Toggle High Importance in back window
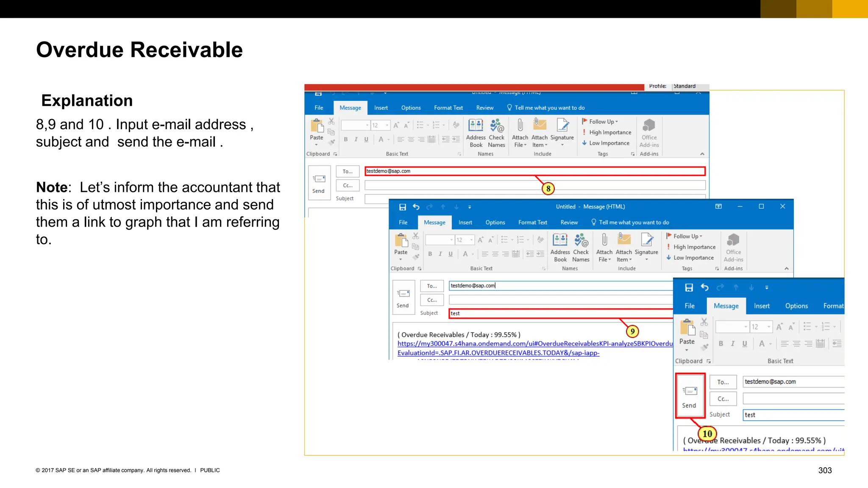Screen dimensions: 868x488 (x=607, y=132)
